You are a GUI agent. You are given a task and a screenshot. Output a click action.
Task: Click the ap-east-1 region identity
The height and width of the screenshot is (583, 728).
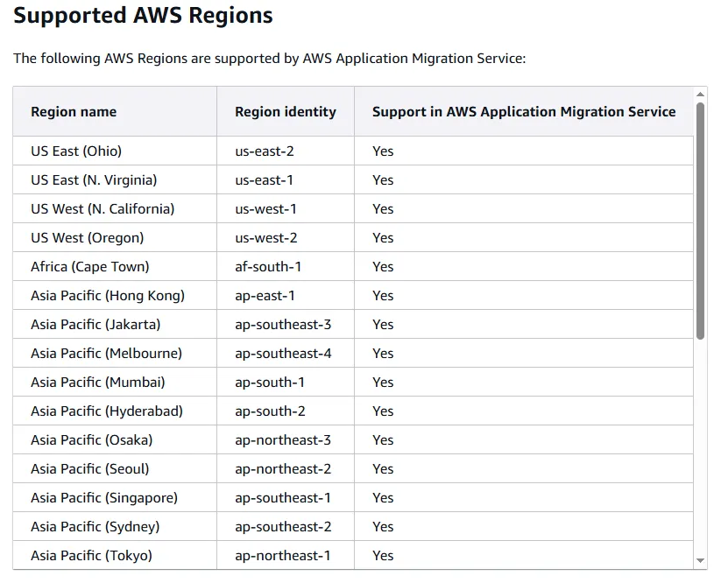(x=265, y=296)
